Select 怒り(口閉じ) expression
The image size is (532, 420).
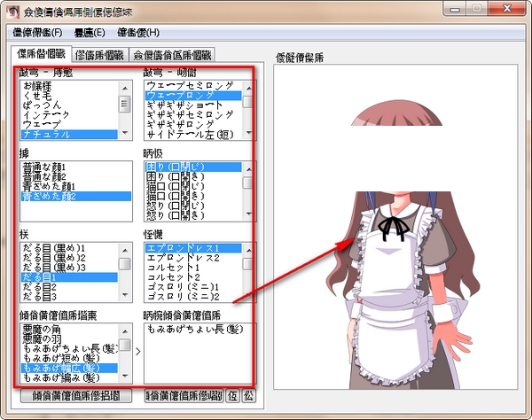[x=193, y=206]
